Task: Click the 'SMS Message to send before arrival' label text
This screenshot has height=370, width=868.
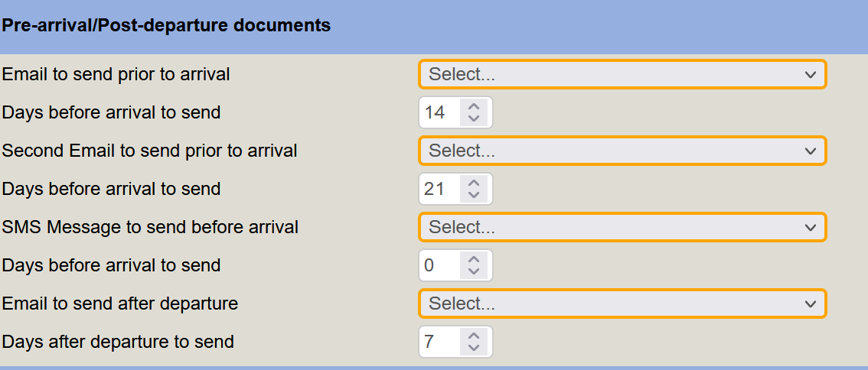Action: [x=150, y=227]
